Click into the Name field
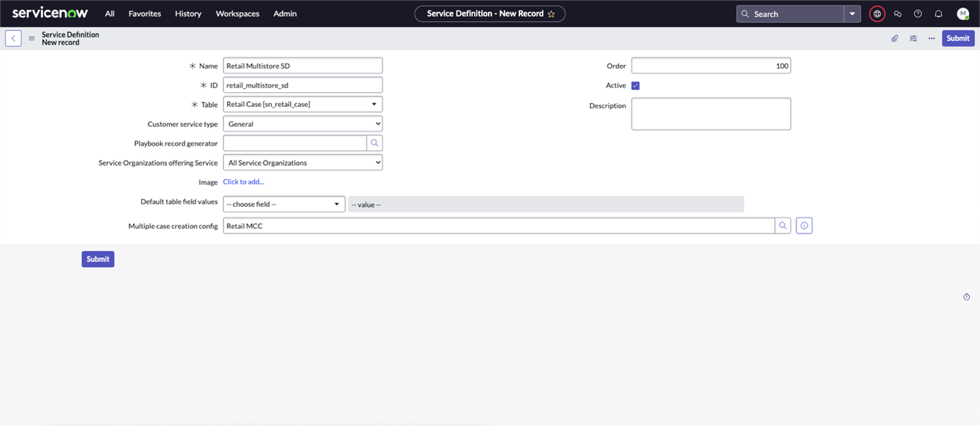Image resolution: width=980 pixels, height=429 pixels. coord(303,66)
